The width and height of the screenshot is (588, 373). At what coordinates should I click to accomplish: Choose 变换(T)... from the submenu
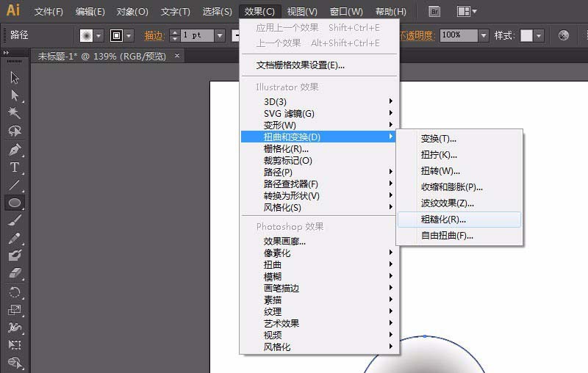click(459, 139)
